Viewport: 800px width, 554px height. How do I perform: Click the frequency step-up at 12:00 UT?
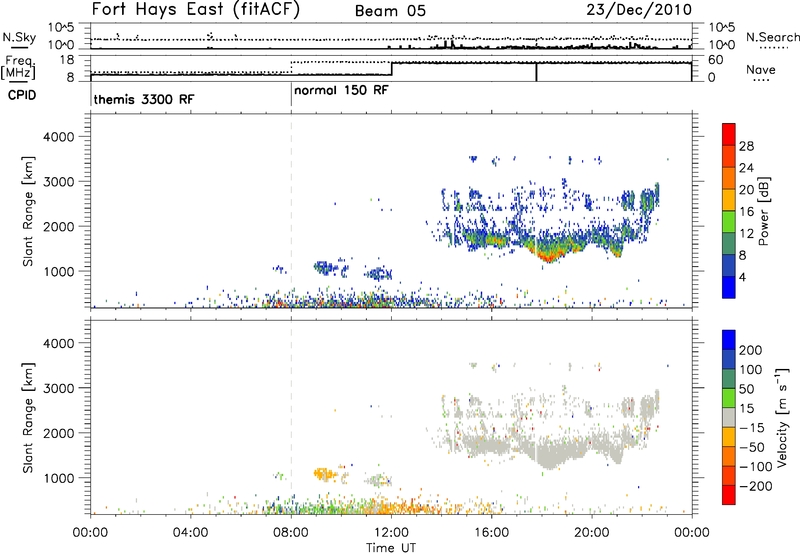tap(391, 69)
